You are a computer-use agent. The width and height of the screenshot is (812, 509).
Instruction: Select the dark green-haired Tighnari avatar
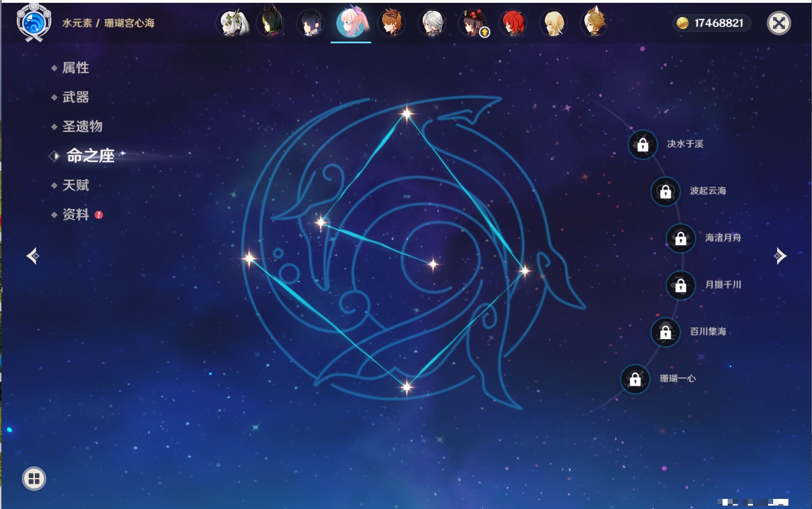pos(270,23)
